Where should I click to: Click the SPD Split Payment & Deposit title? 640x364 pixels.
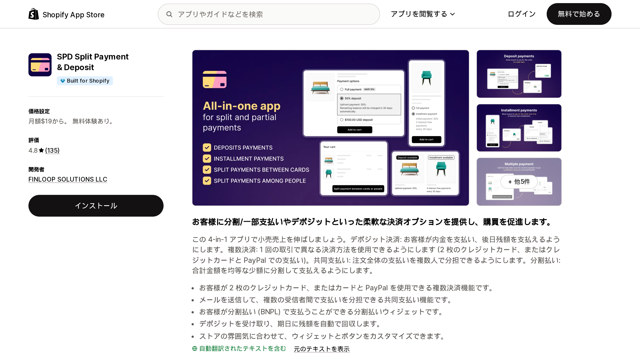93,62
